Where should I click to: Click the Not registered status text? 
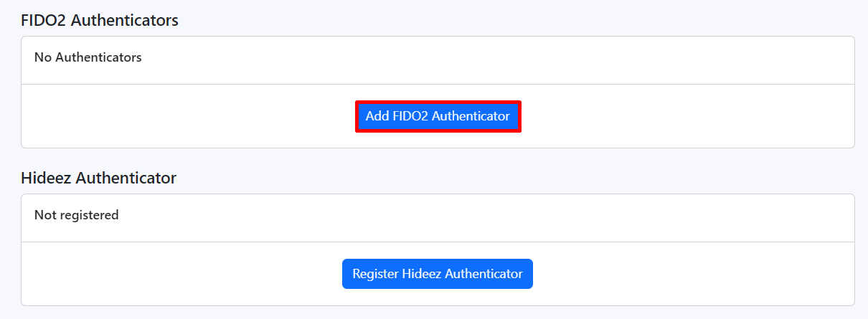tap(76, 215)
